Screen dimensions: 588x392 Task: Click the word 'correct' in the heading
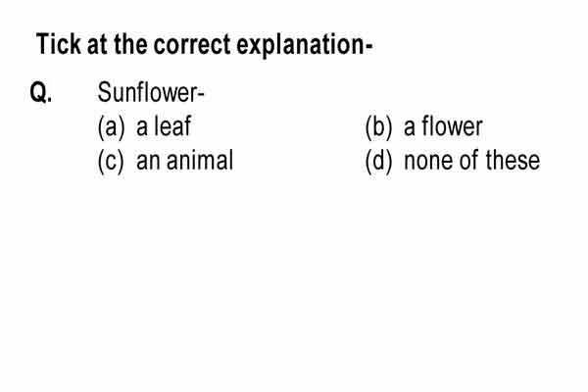(192, 45)
